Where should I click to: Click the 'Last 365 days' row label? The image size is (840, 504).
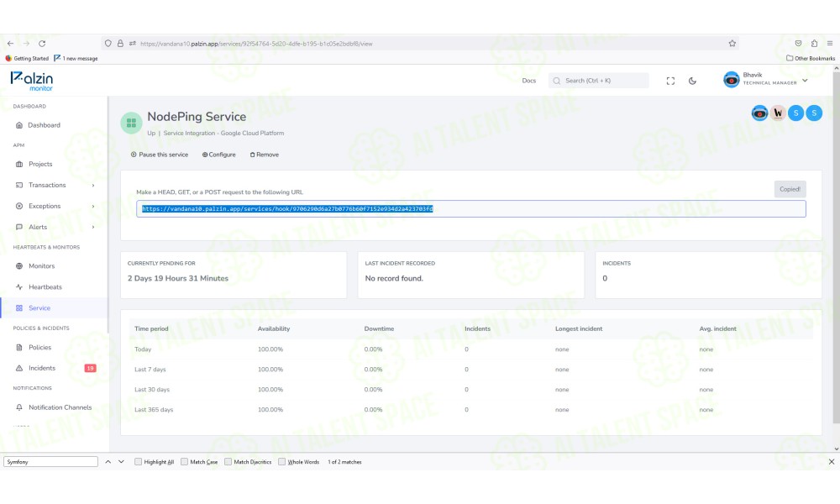pyautogui.click(x=154, y=410)
